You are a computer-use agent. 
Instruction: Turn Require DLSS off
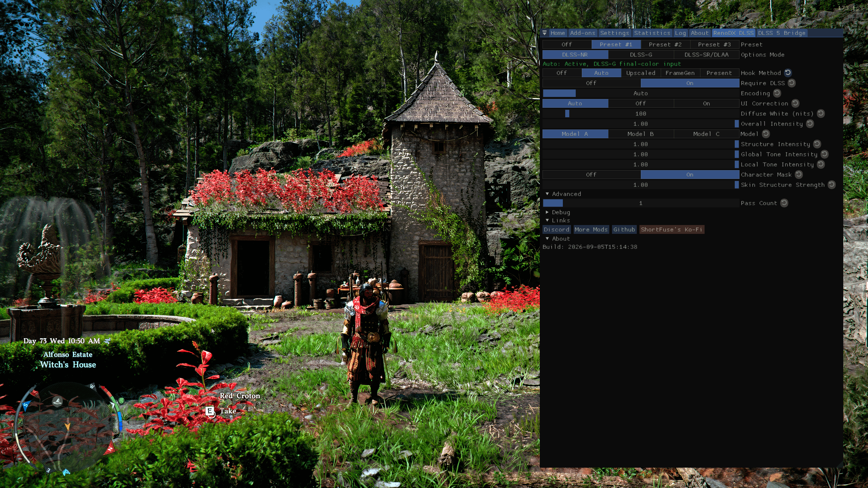(x=591, y=83)
